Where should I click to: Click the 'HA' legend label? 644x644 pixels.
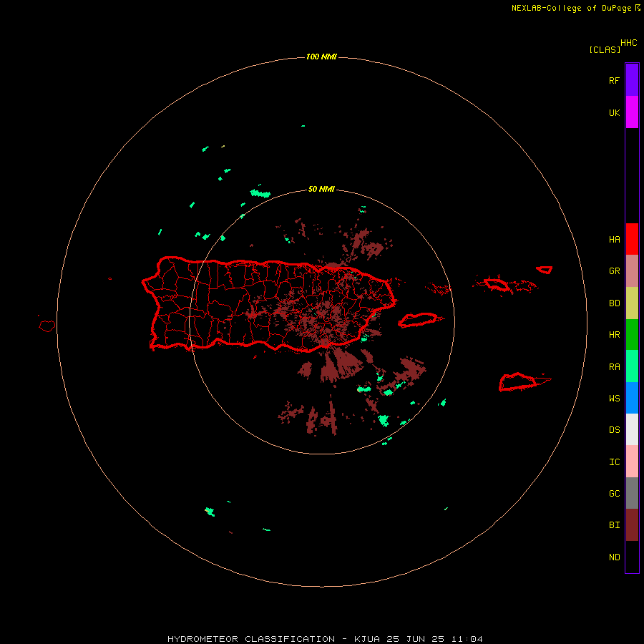coord(614,239)
